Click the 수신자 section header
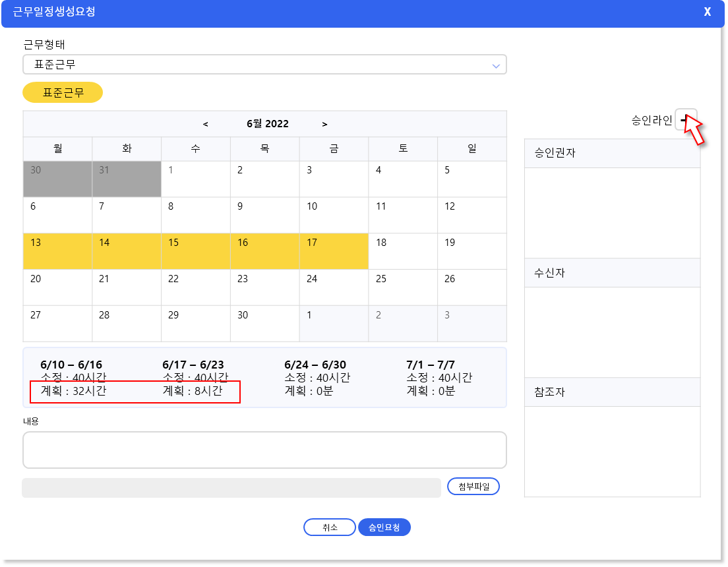The height and width of the screenshot is (567, 728). pos(613,273)
